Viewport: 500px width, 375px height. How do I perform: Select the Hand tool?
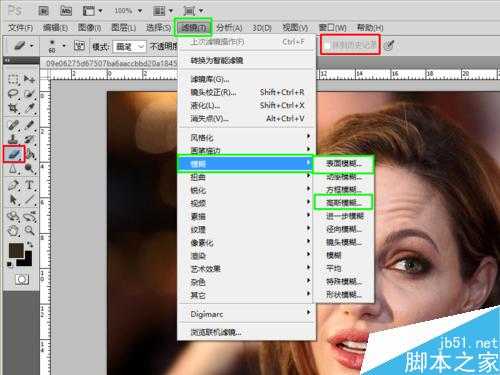[13, 230]
